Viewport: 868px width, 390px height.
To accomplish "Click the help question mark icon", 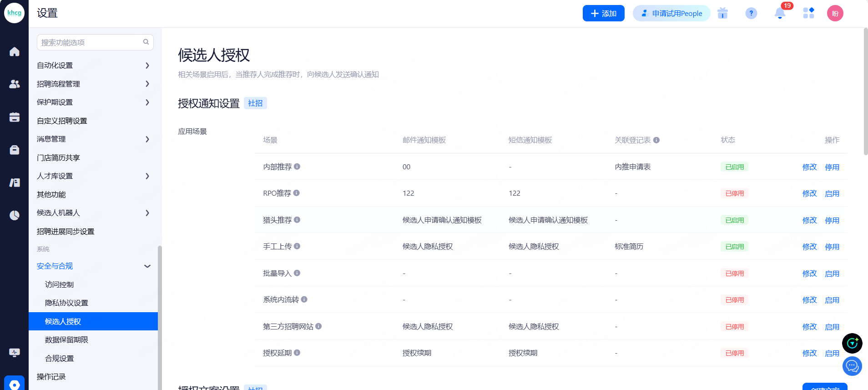I will (751, 13).
